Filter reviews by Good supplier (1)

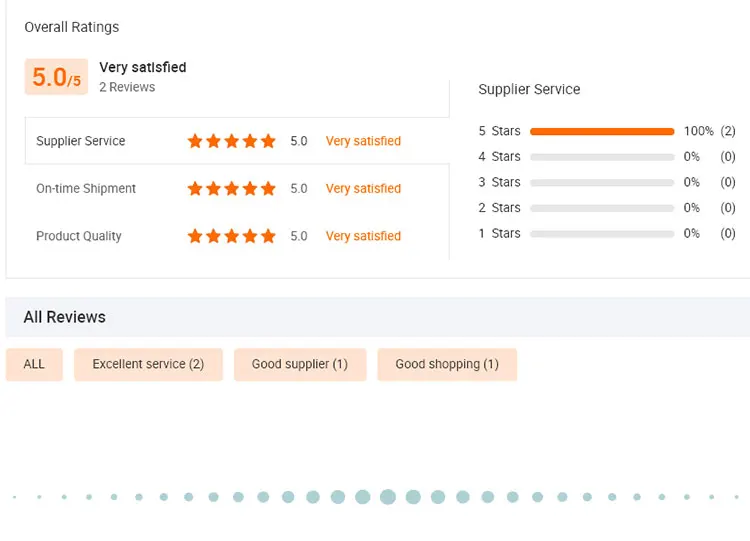(x=300, y=364)
